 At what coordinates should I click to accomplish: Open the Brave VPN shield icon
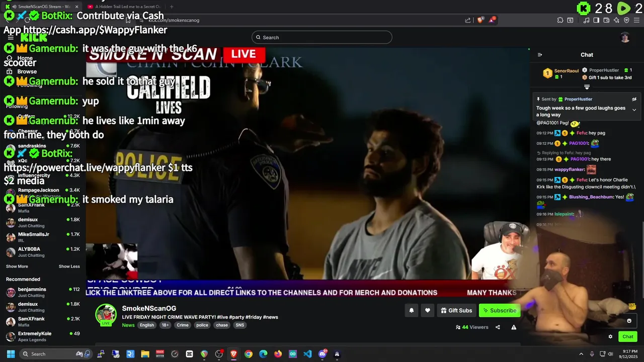pyautogui.click(x=626, y=20)
